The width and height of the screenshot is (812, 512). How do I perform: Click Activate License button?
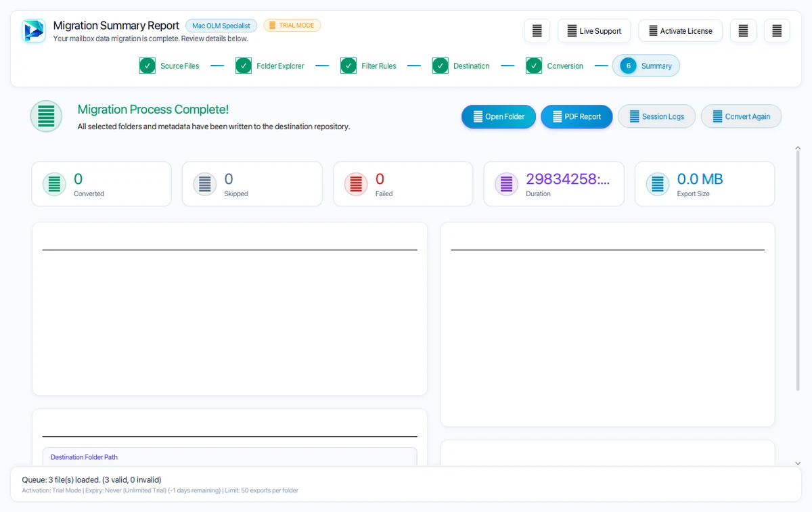tap(680, 31)
